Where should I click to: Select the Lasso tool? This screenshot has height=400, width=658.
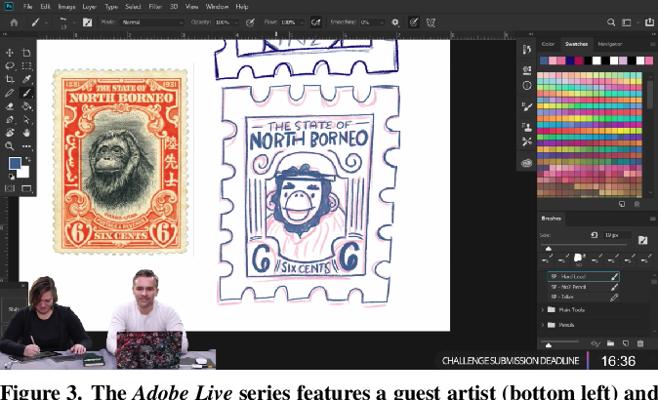10,66
